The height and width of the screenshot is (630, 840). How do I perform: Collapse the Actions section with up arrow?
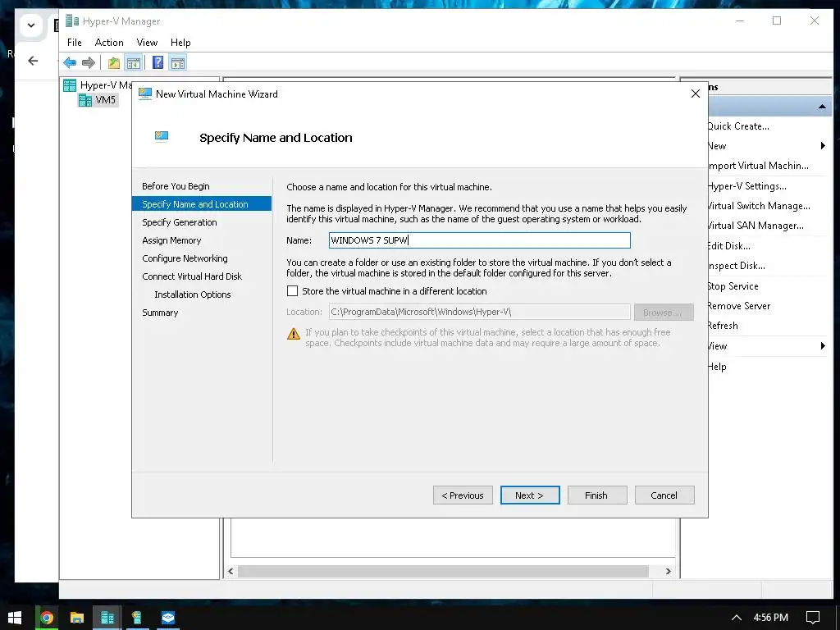[x=822, y=107]
